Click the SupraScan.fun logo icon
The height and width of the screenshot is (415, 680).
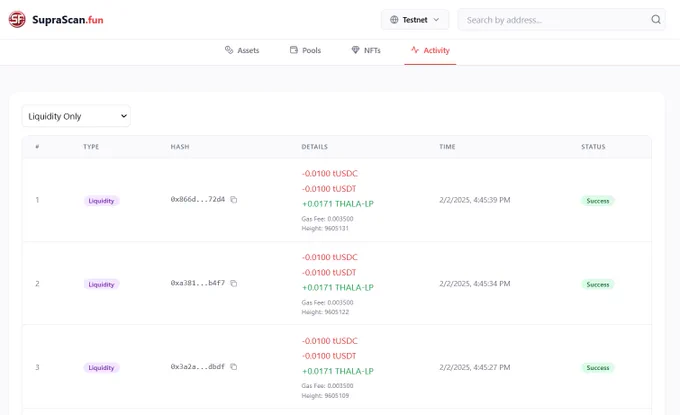pyautogui.click(x=17, y=20)
